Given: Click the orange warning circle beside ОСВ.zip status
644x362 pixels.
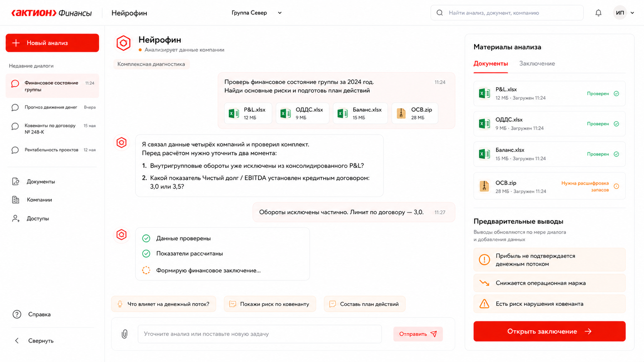Looking at the screenshot, I should [616, 187].
